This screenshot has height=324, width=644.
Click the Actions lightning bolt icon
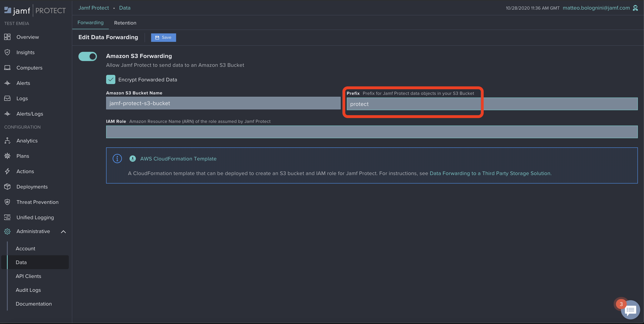point(7,171)
